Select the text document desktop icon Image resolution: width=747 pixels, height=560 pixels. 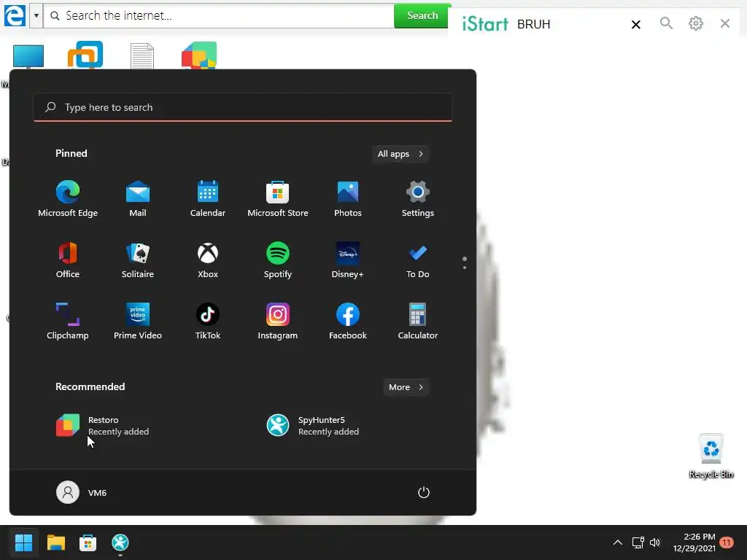click(x=142, y=56)
